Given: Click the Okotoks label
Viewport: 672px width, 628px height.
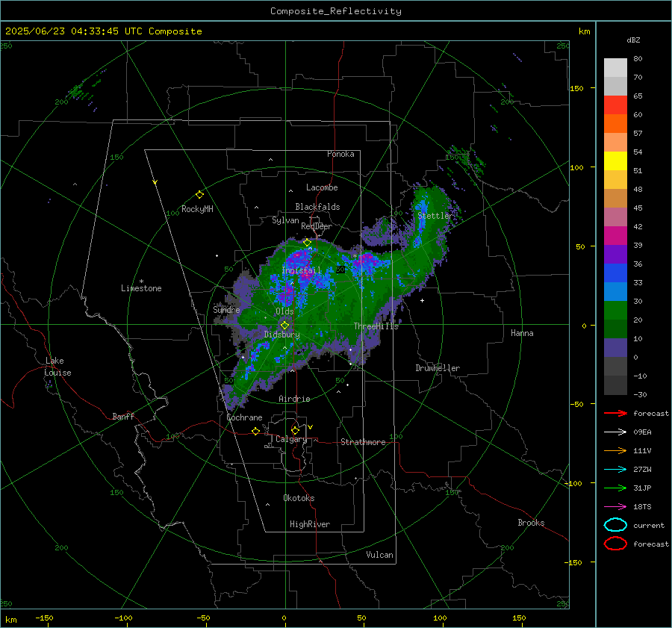Looking at the screenshot, I should 299,498.
